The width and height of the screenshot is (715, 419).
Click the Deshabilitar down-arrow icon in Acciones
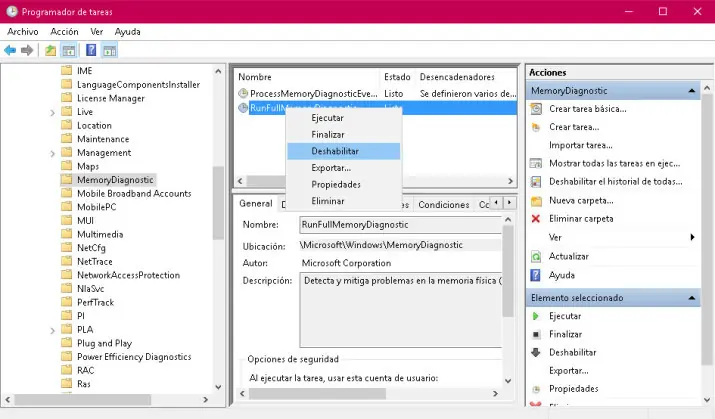pos(536,352)
